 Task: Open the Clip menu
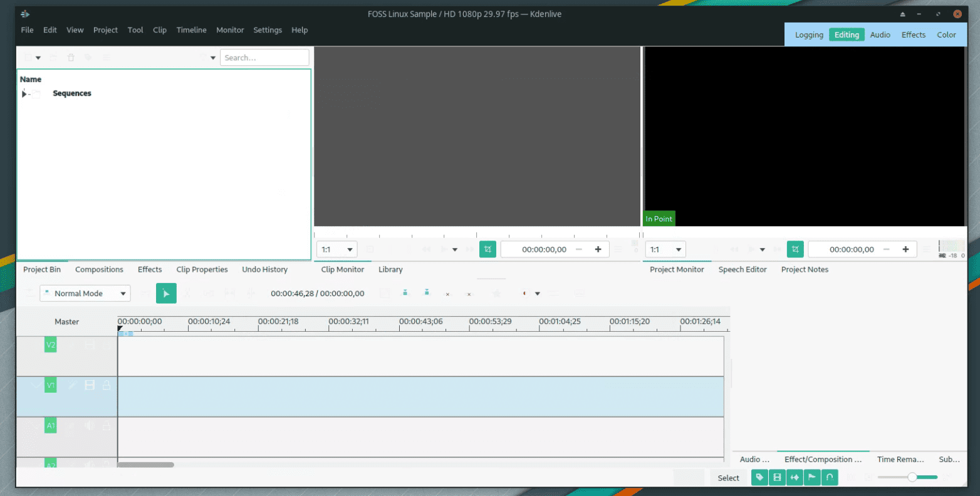pos(160,30)
